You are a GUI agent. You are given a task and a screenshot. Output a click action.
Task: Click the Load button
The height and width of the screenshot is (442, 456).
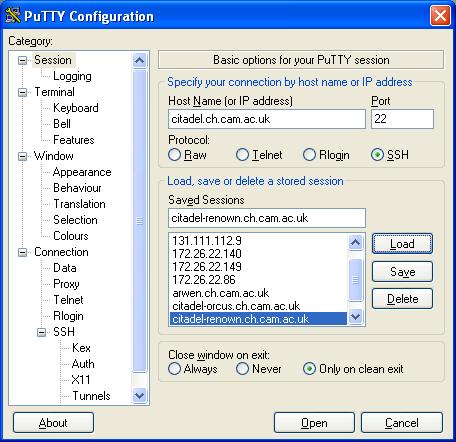point(402,244)
